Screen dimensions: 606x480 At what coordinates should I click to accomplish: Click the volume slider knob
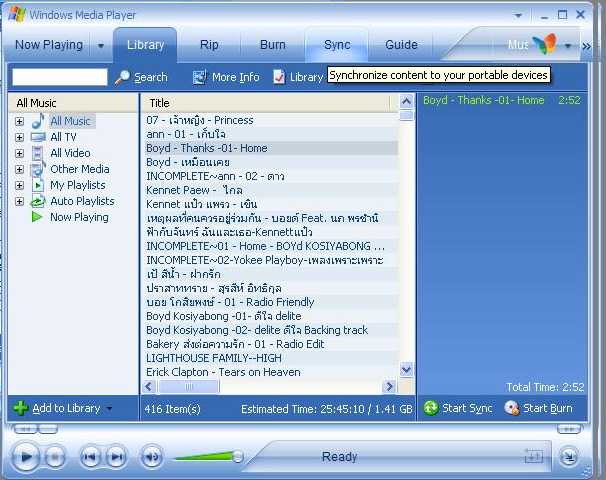tap(238, 457)
